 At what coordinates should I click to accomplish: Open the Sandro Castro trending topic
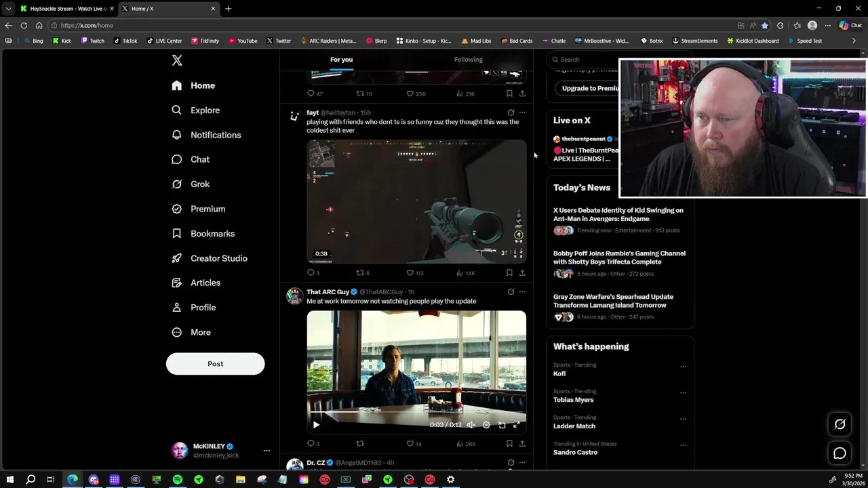tap(575, 452)
